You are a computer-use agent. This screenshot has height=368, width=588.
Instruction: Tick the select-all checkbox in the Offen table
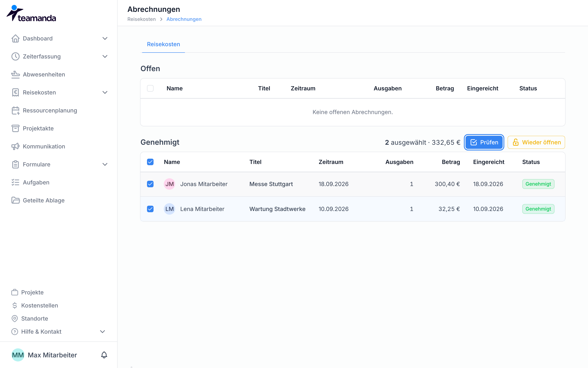tap(150, 88)
